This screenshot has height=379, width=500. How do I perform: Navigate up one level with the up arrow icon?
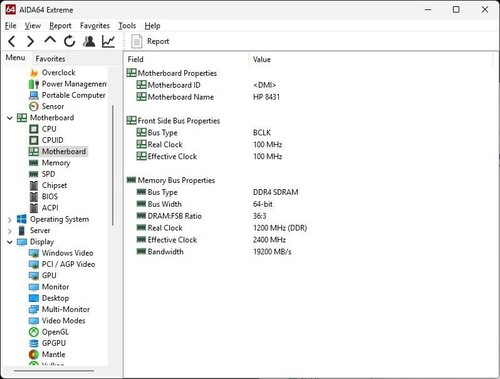tap(50, 41)
